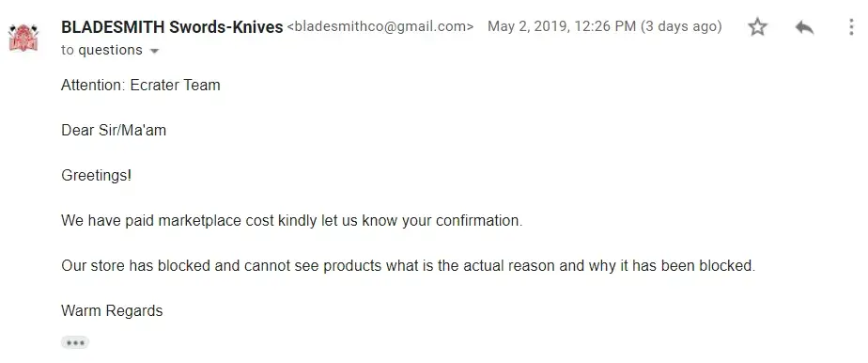The height and width of the screenshot is (363, 868).
Task: Expand recipient details arrow beside "to questions"
Action: coord(154,51)
